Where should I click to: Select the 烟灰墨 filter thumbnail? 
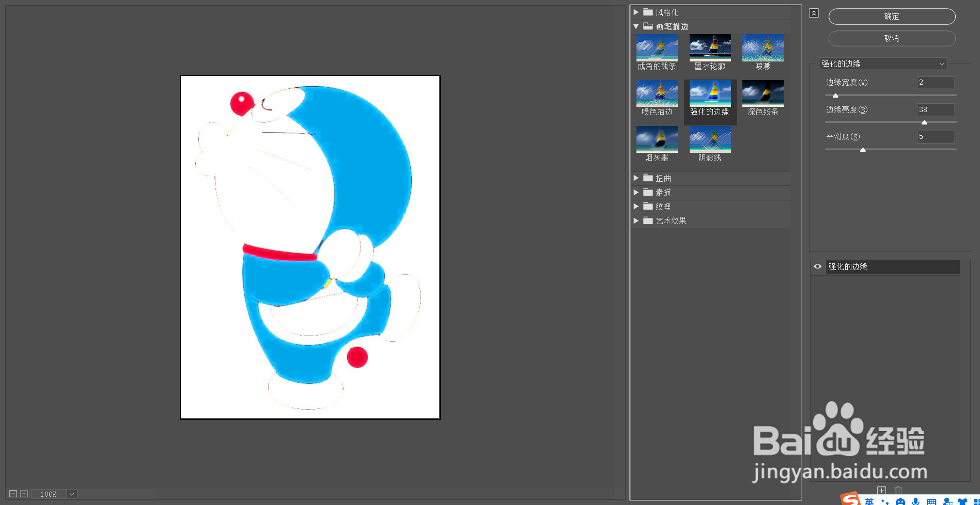pos(657,139)
